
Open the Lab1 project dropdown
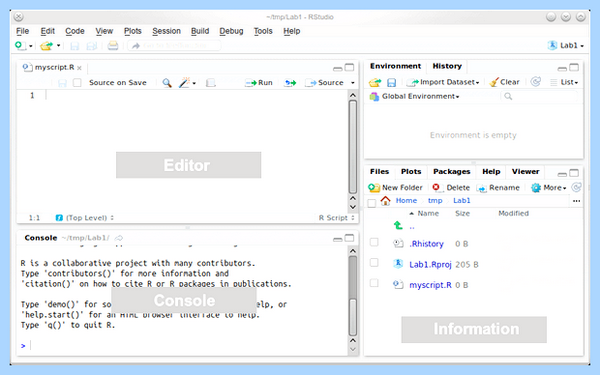[x=566, y=46]
